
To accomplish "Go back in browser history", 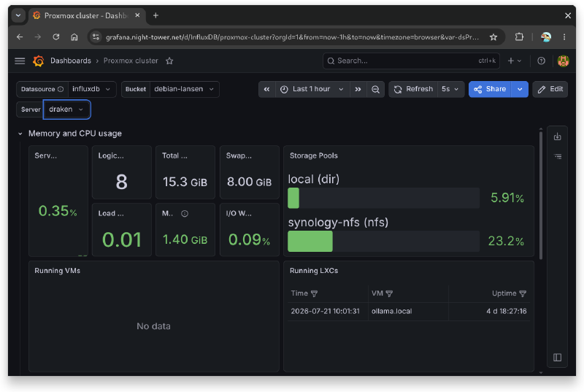I will pos(20,36).
